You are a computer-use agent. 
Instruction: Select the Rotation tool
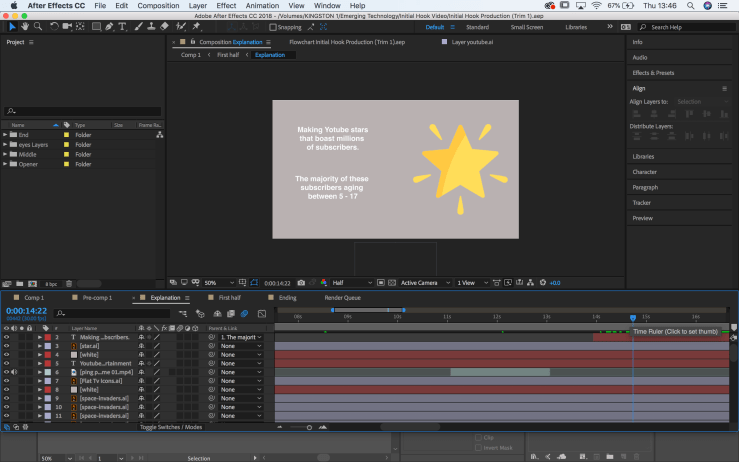54,27
